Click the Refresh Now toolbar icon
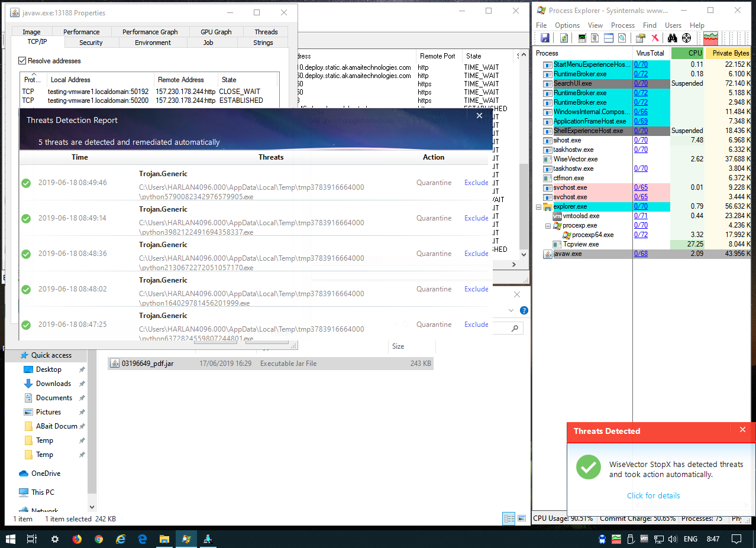Viewport: 756px width, 548px height. [564, 38]
